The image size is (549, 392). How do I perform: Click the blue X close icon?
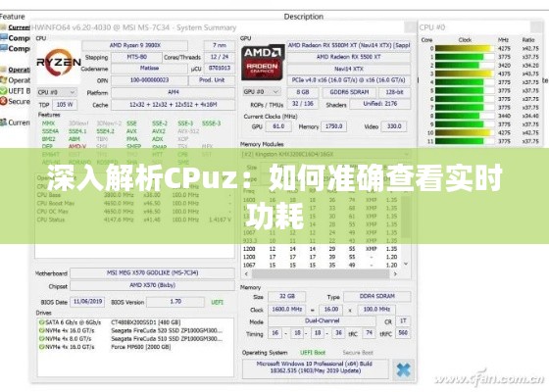(x=403, y=369)
